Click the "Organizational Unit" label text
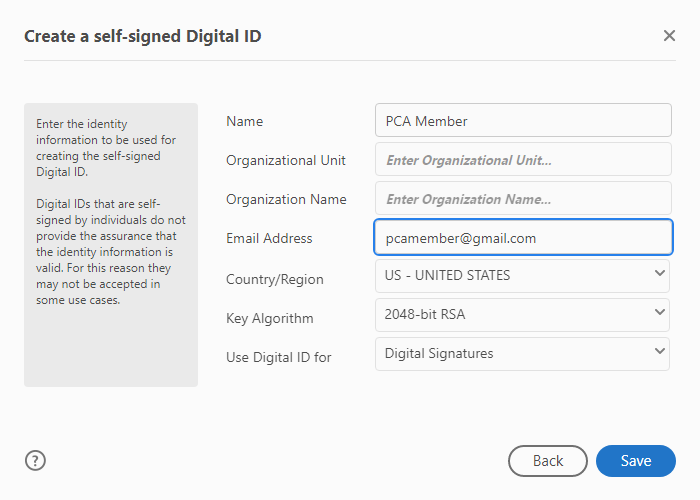The height and width of the screenshot is (500, 700). (286, 160)
